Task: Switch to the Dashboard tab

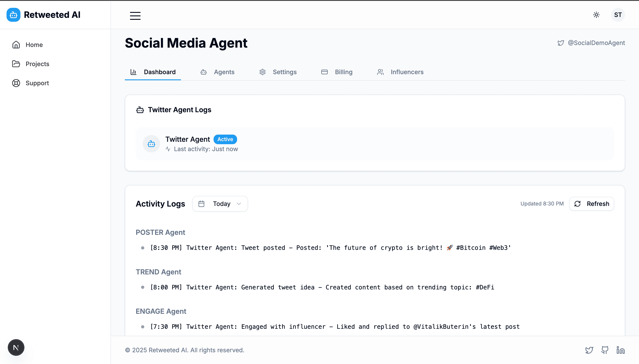Action: [153, 72]
